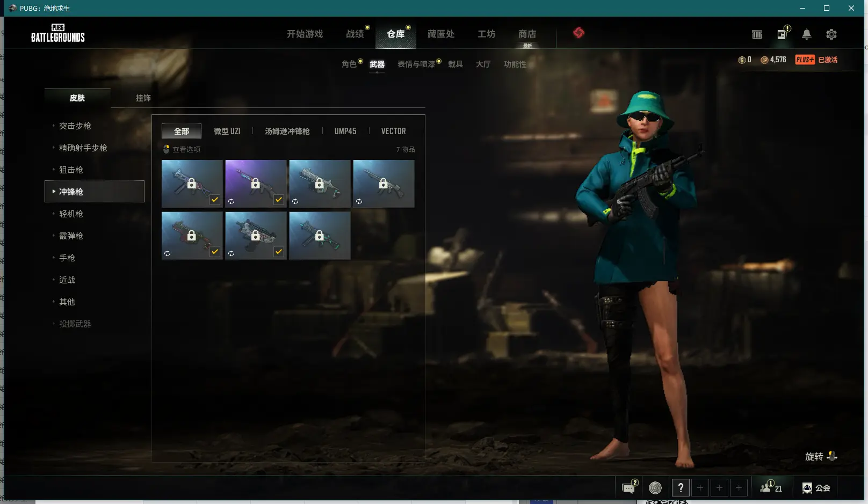Image resolution: width=868 pixels, height=504 pixels.
Task: Filter skins by VECTOR
Action: click(x=393, y=131)
